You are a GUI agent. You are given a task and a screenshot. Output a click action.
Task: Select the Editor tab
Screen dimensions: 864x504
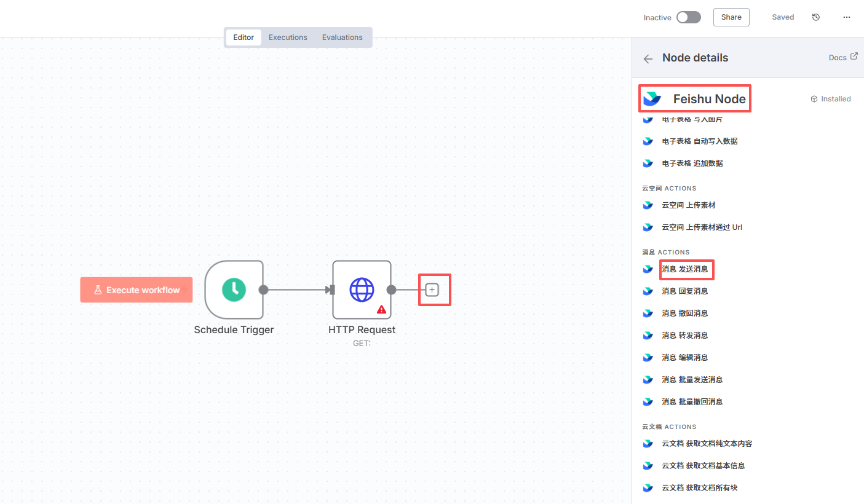coord(244,37)
